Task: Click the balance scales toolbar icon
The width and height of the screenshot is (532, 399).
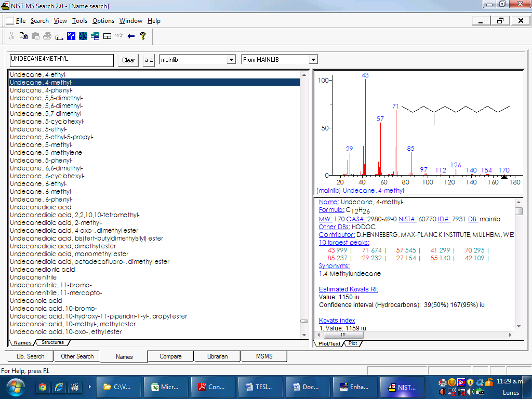Action: click(x=83, y=36)
